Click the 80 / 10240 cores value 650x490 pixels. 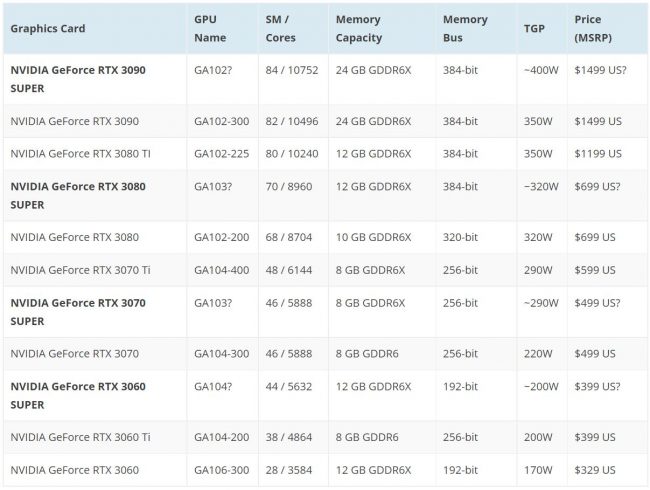(292, 154)
